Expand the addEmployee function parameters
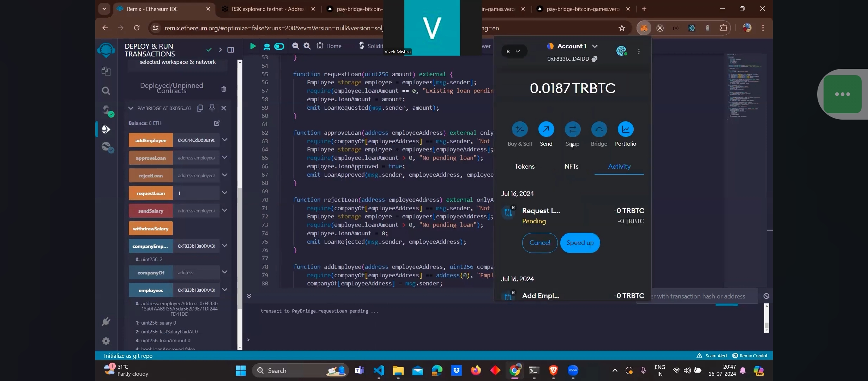This screenshot has height=381, width=868. pyautogui.click(x=224, y=140)
